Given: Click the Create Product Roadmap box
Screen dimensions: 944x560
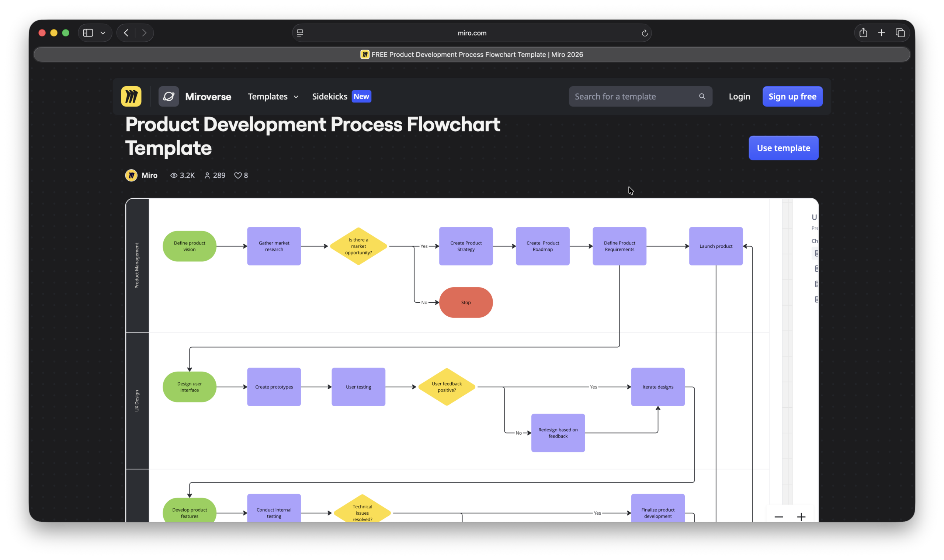Looking at the screenshot, I should pyautogui.click(x=542, y=246).
